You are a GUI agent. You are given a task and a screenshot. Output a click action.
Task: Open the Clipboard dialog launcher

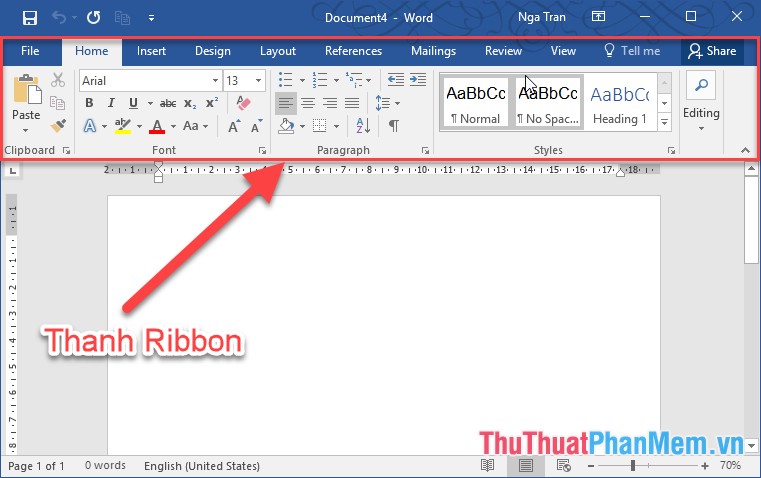coord(66,151)
